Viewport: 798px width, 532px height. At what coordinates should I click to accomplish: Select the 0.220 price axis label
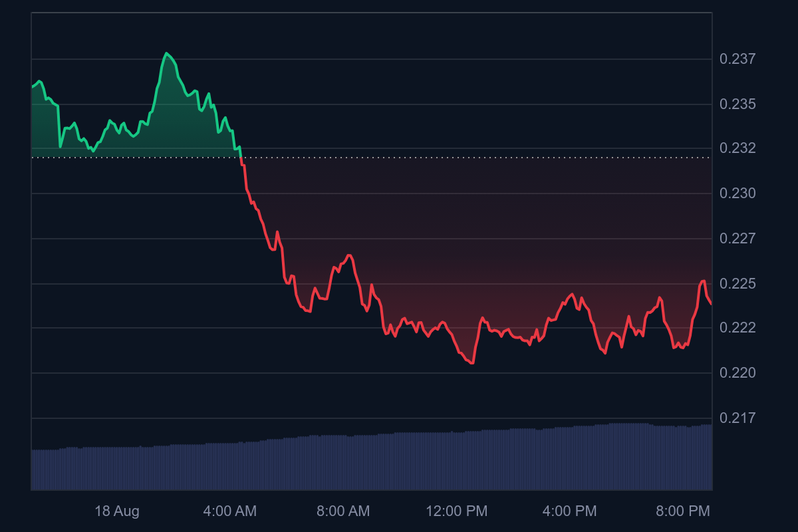click(x=737, y=373)
